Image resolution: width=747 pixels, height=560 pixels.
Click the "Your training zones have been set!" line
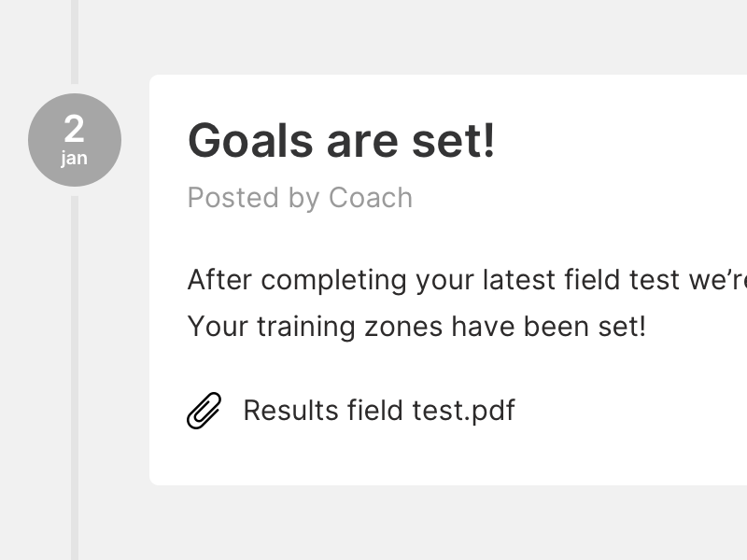point(416,327)
